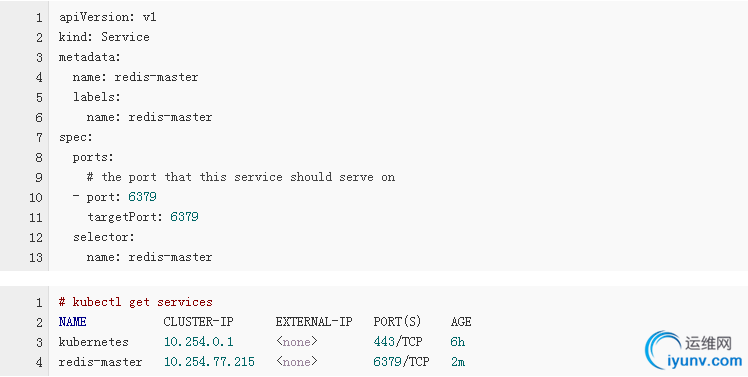Viewport: 748px width, 377px height.
Task: Click the cluster IP 10.254.0.1
Action: pos(198,342)
